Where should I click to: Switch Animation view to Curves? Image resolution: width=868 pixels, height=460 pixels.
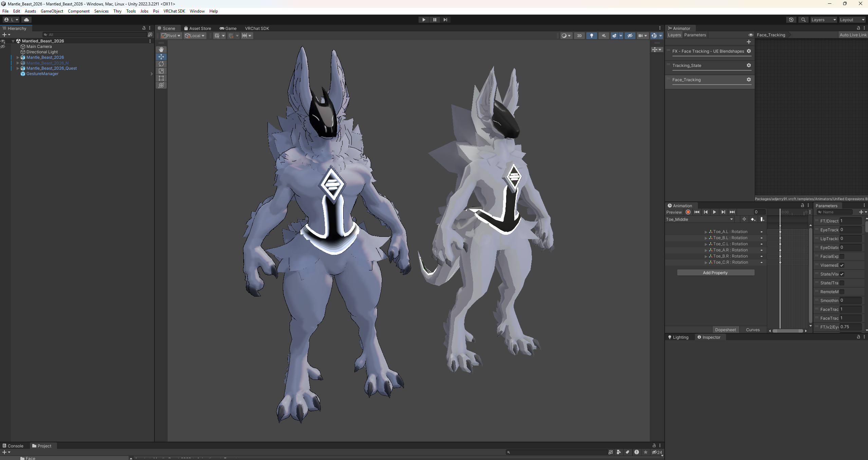[x=753, y=330]
